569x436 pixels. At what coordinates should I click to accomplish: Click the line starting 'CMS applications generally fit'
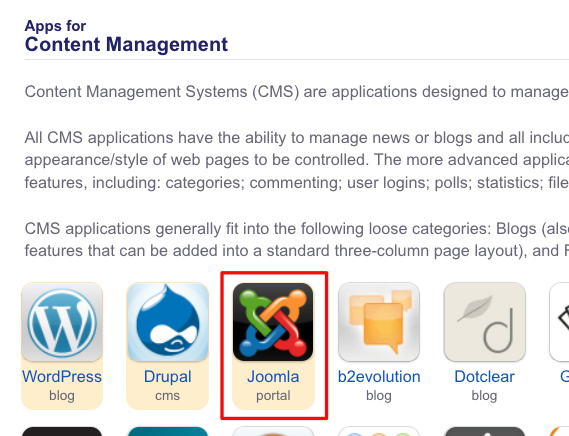click(297, 229)
